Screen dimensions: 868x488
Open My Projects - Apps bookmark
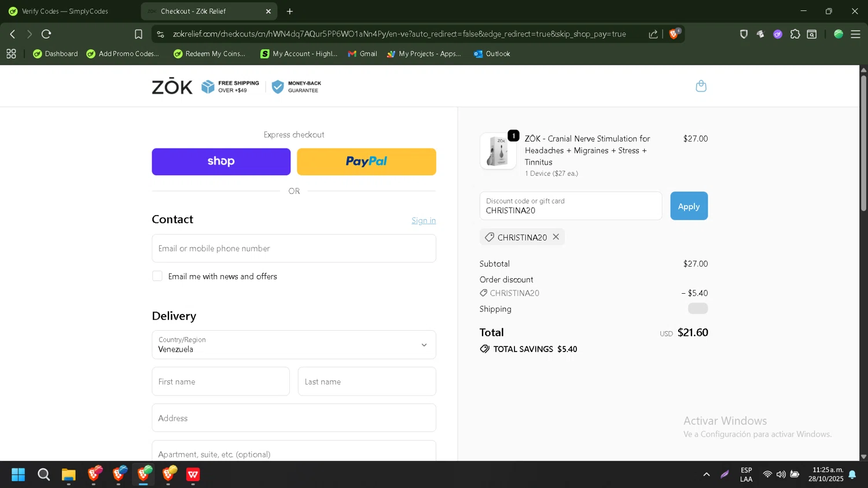click(424, 54)
